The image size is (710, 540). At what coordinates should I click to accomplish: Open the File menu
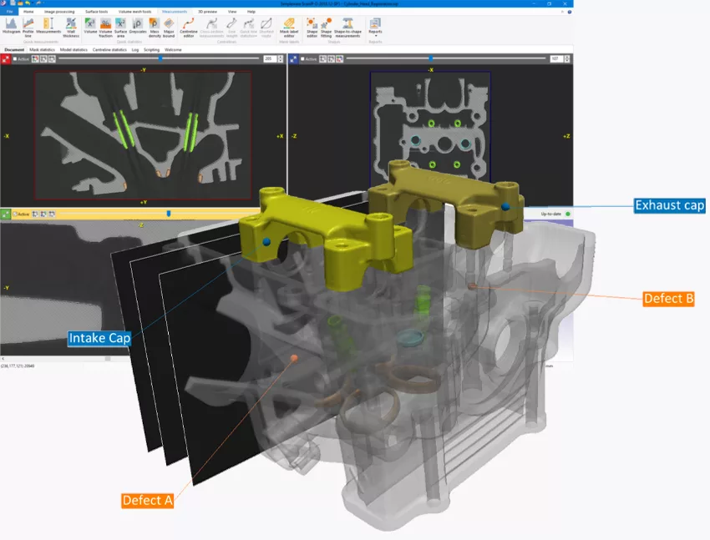click(9, 11)
